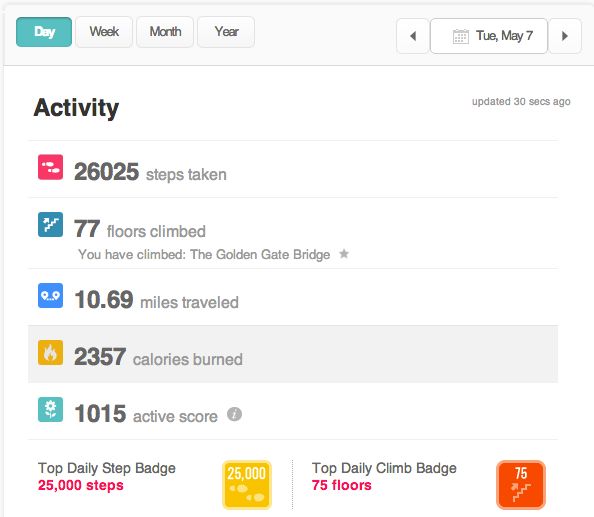Click the pink steps taken icon
This screenshot has width=594, height=517.
(50, 167)
